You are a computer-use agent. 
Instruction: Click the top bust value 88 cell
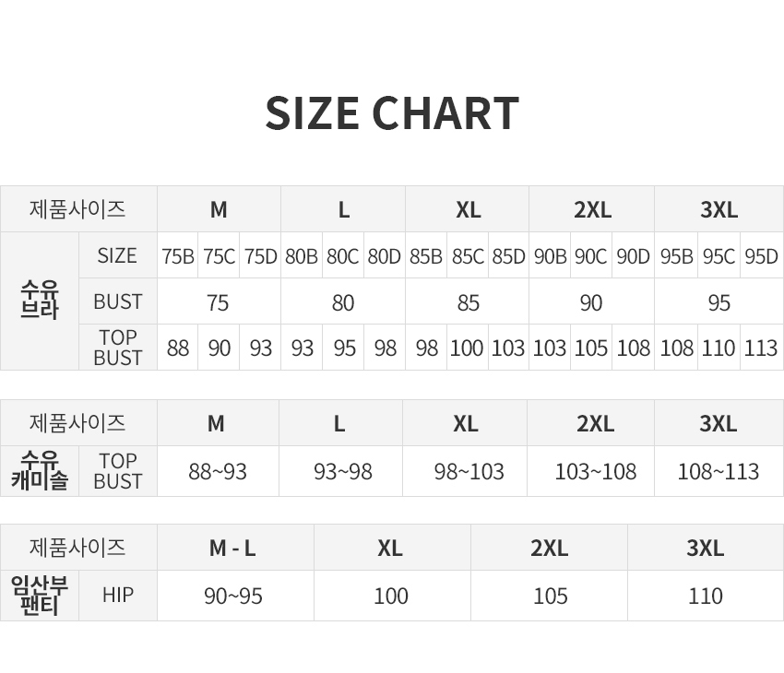tap(177, 348)
